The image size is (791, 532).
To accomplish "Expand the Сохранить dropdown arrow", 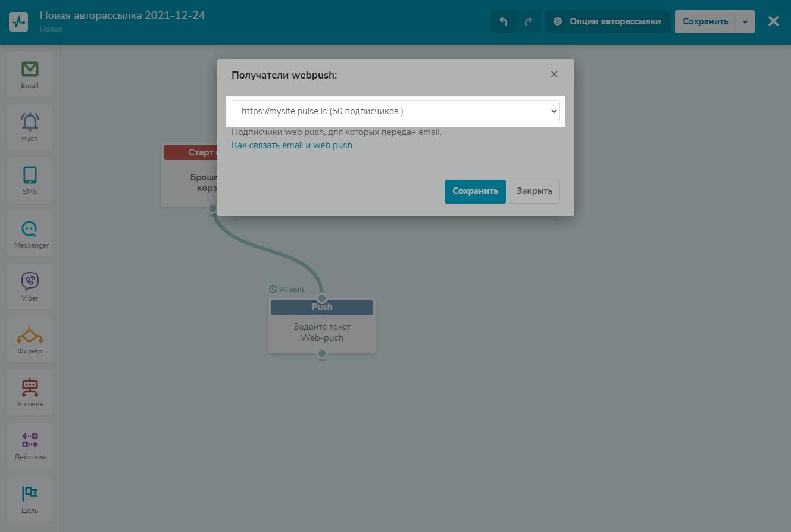I will pyautogui.click(x=745, y=22).
